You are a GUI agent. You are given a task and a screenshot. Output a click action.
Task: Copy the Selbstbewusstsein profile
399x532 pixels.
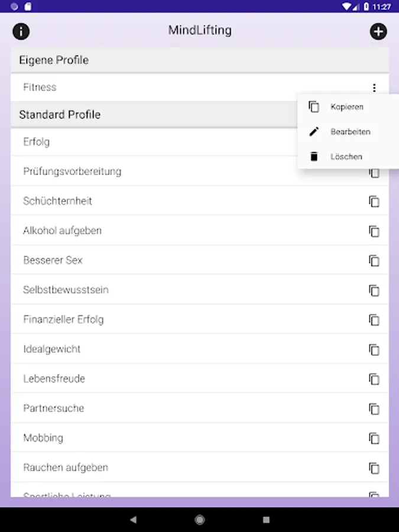[x=374, y=290]
